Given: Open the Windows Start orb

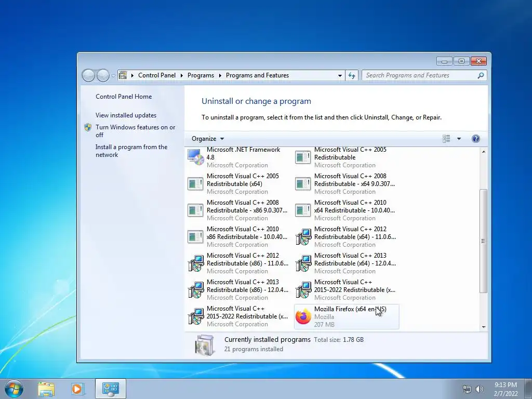Looking at the screenshot, I should [14, 389].
